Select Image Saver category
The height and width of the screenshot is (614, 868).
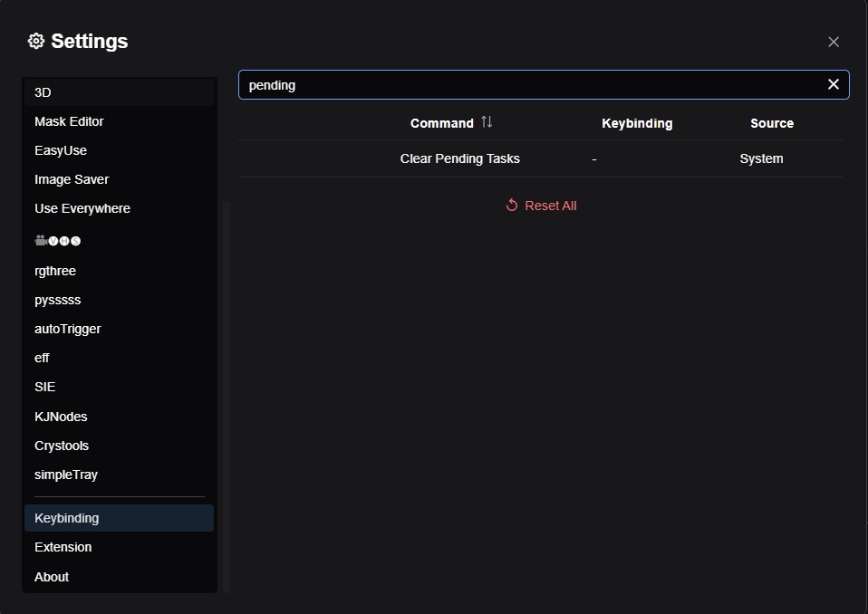pyautogui.click(x=119, y=179)
